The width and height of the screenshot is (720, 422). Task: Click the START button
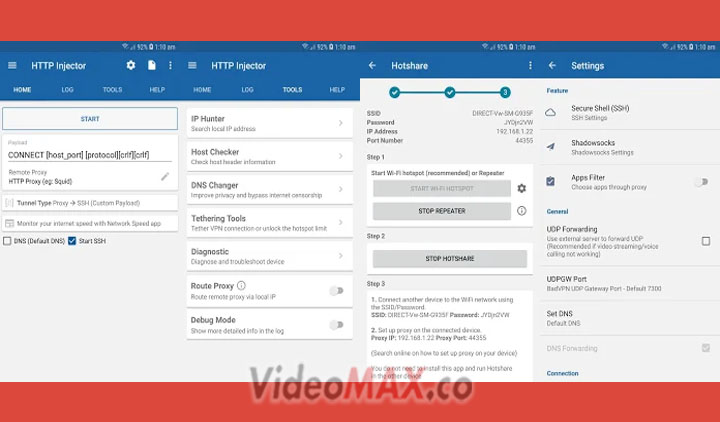[90, 119]
